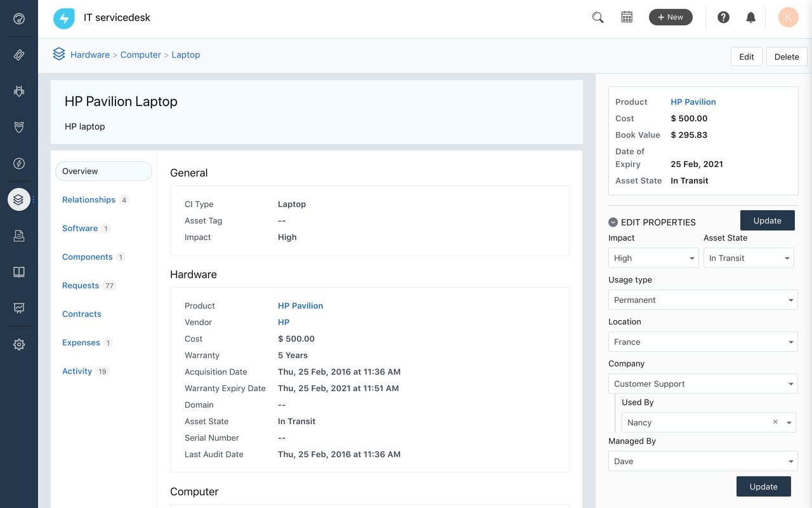
Task: Open the help question mark icon
Action: point(723,17)
